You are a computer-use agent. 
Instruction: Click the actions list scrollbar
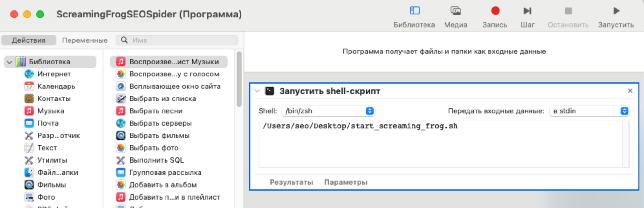[239, 79]
